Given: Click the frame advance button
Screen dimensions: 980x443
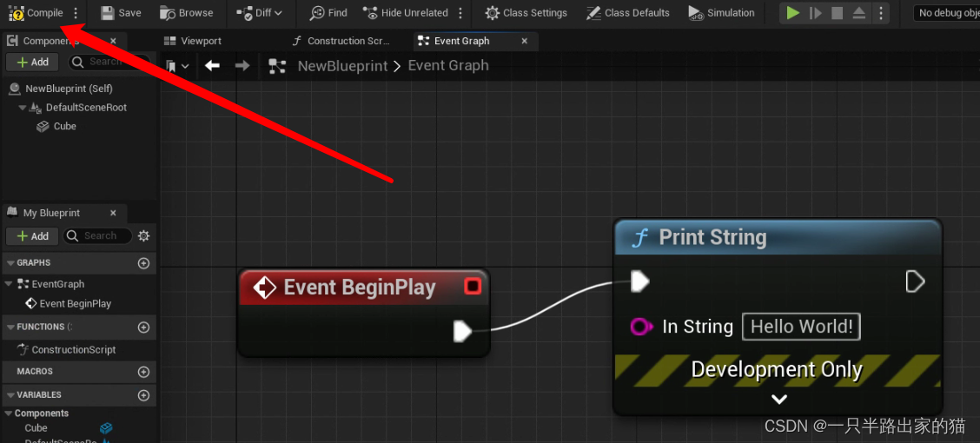Looking at the screenshot, I should coord(815,12).
